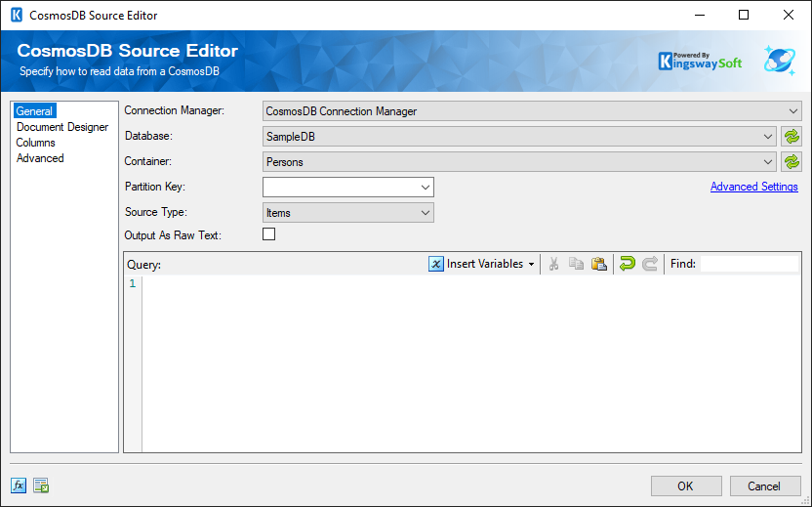Click the KingswaySoft logo
Screen dimensions: 812x507
(700, 62)
